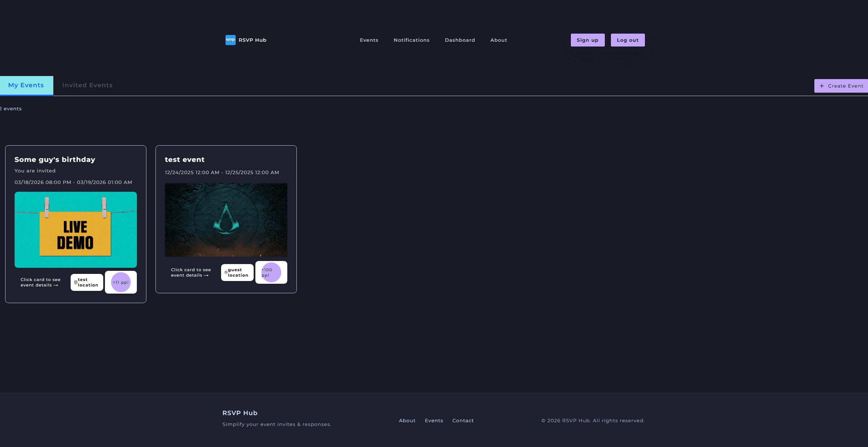Click the '+11 ppl' attendee badge
Image resolution: width=868 pixels, height=447 pixels.
(x=121, y=282)
